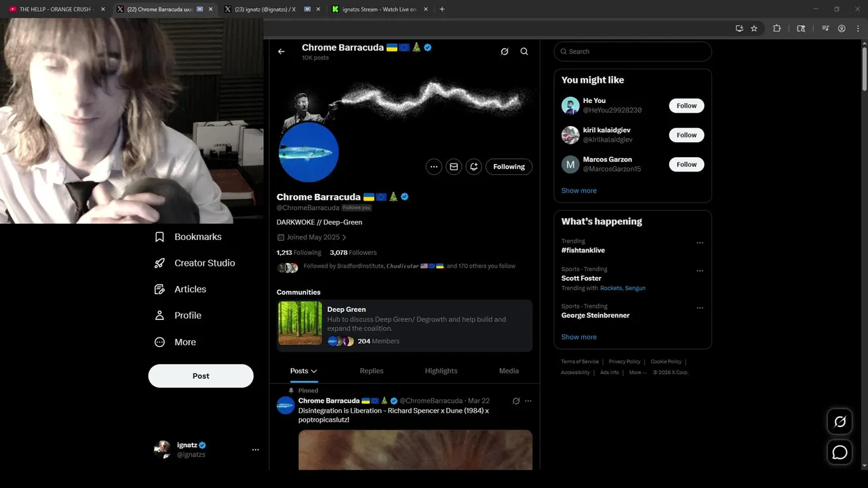Open Terms of Service link
This screenshot has width=868, height=488.
click(580, 362)
